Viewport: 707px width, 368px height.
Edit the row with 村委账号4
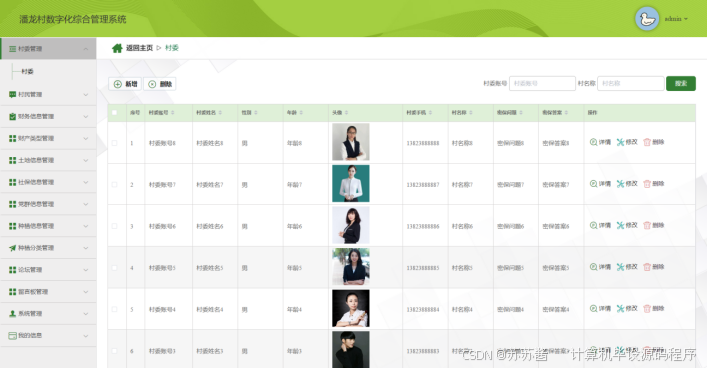(627, 308)
